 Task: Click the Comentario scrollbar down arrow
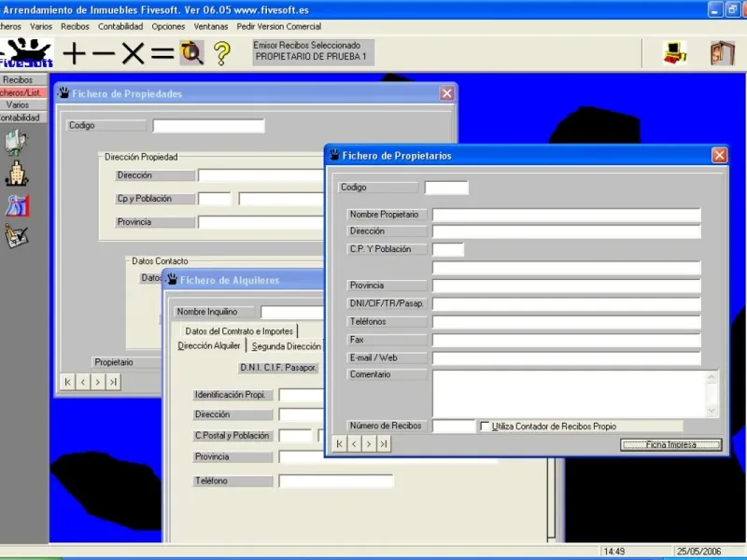(x=712, y=411)
